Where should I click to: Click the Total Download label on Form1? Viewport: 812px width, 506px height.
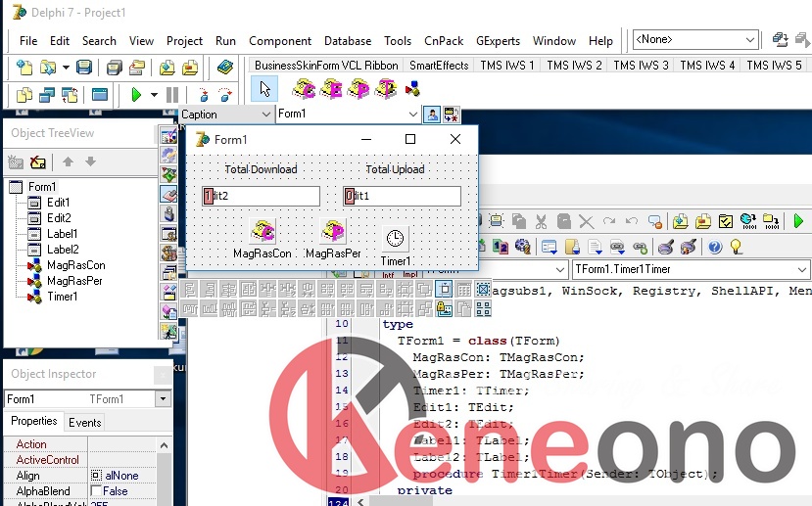click(261, 169)
